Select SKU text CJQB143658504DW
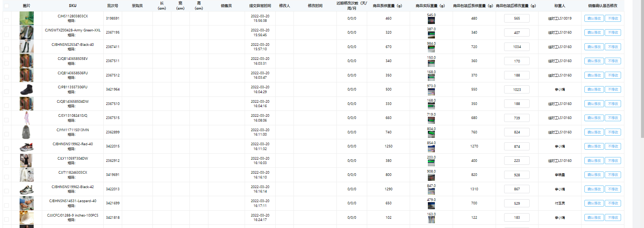Image resolution: width=644 pixels, height=228 pixels. [73, 101]
